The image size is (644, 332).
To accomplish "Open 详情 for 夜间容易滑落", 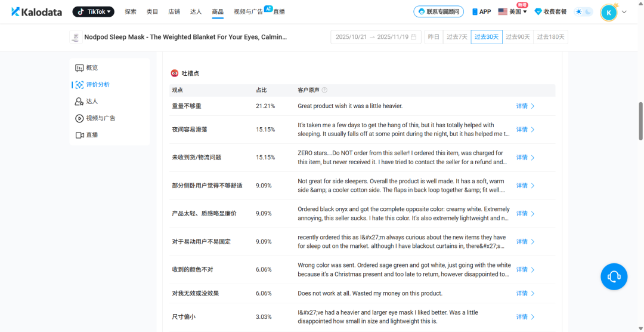I will point(525,130).
